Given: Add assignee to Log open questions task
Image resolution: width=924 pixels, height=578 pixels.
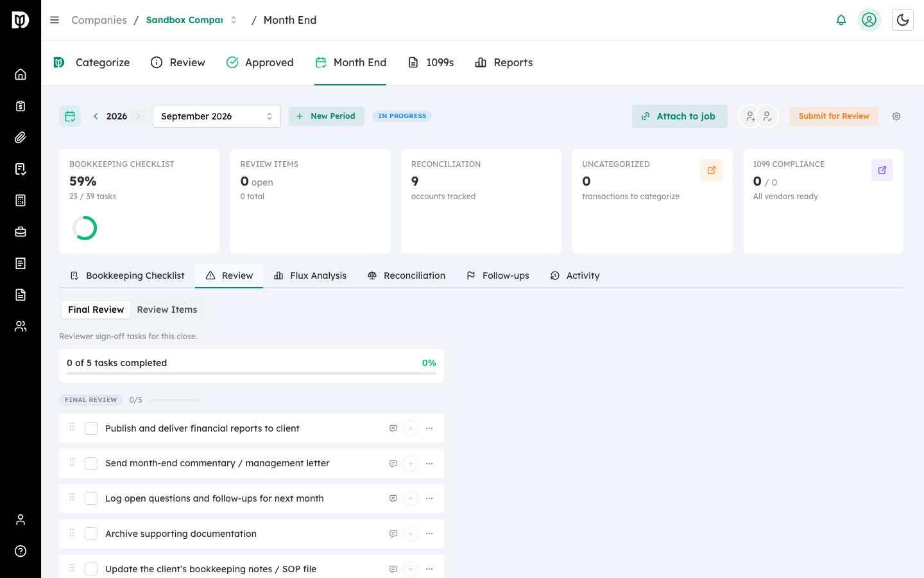Looking at the screenshot, I should (411, 498).
